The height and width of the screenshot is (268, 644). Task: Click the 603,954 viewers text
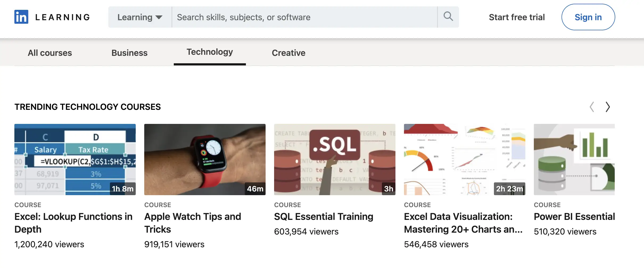(x=306, y=231)
